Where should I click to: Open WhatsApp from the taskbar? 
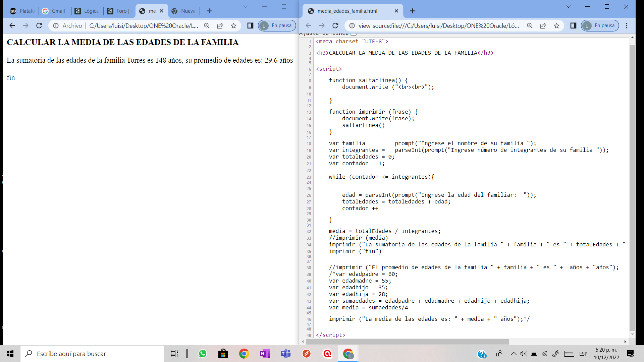203,354
